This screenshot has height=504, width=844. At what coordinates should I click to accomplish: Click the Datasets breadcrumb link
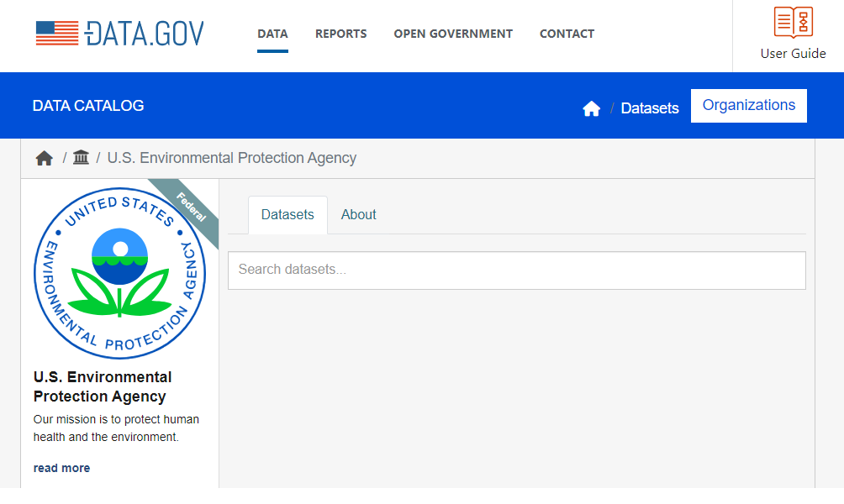click(649, 108)
